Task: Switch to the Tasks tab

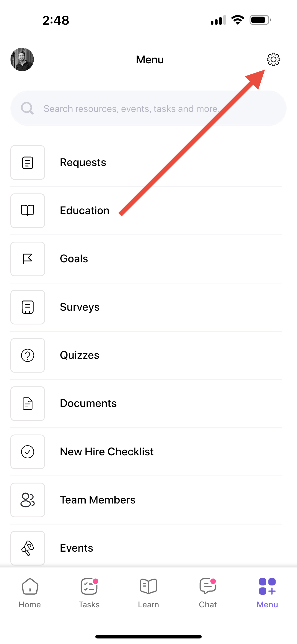Action: tap(89, 593)
